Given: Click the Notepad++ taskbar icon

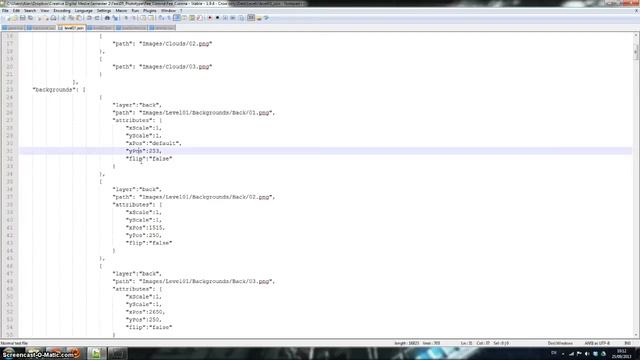Looking at the screenshot, I should [96, 353].
